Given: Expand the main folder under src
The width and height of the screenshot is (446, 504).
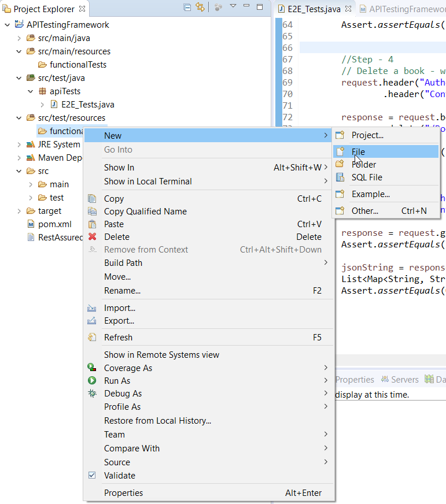Looking at the screenshot, I should click(31, 184).
